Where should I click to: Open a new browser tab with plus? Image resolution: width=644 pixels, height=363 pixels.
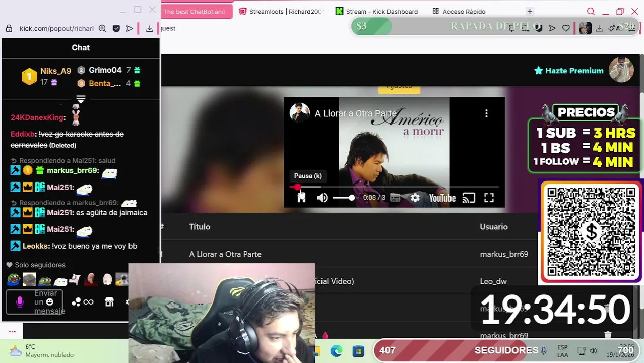(x=530, y=11)
